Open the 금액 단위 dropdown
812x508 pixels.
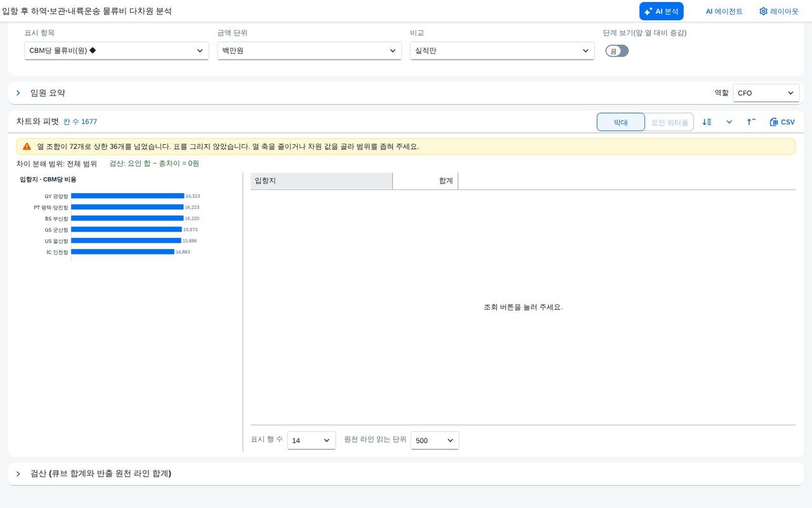click(x=310, y=51)
